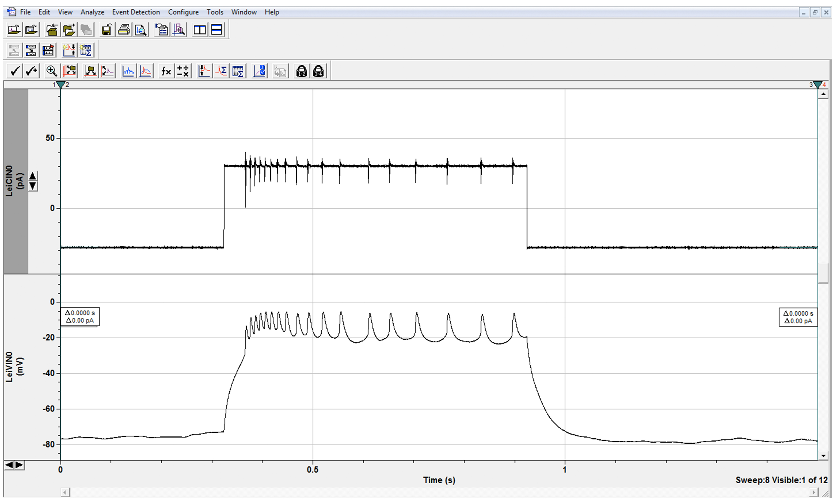Click the vertical scrollbar thumb

pyautogui.click(x=824, y=273)
